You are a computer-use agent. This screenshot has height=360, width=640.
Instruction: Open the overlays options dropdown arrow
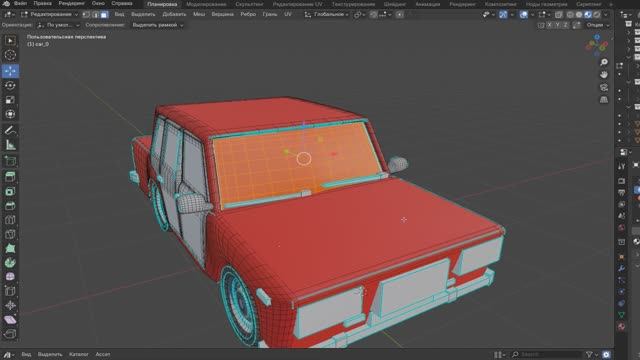click(532, 14)
